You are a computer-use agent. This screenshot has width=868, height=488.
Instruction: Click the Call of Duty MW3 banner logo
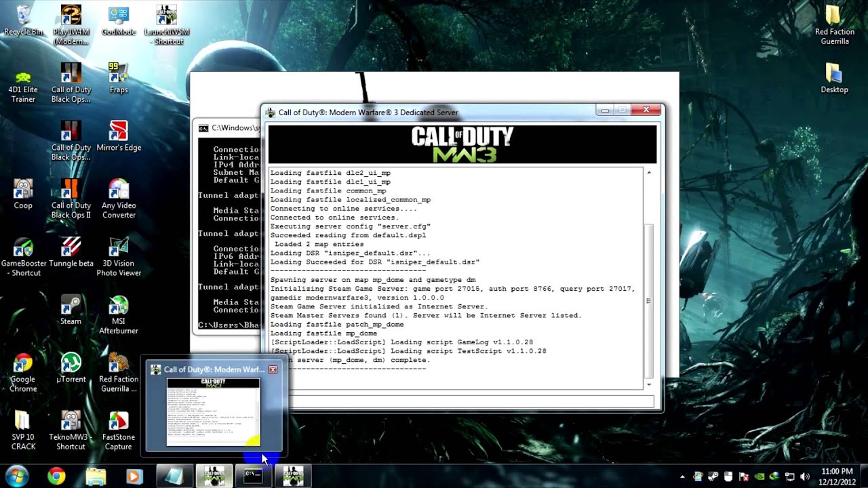[x=462, y=144]
